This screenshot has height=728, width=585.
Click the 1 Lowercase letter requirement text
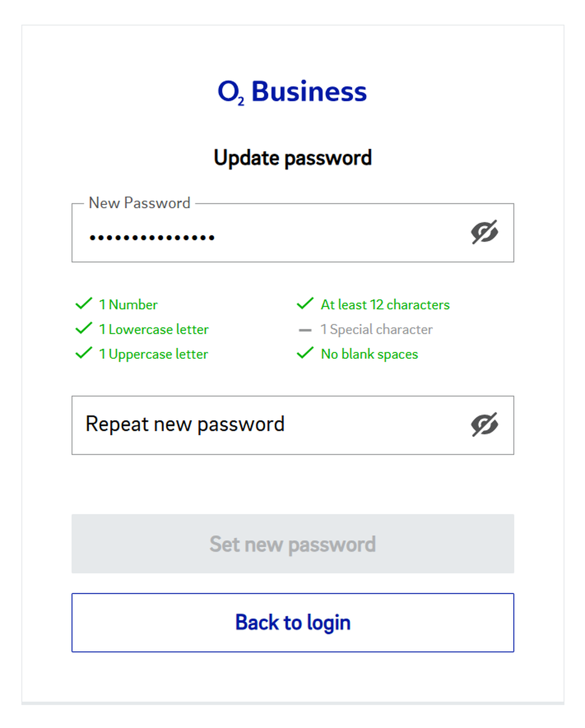pyautogui.click(x=154, y=330)
